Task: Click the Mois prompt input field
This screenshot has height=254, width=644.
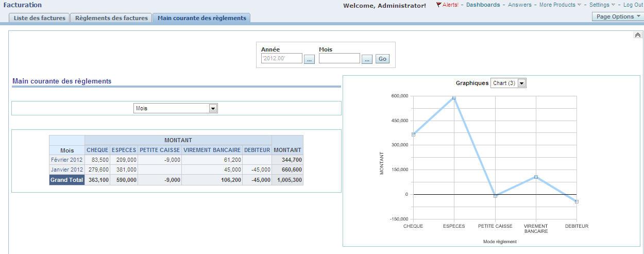Action: [339, 58]
